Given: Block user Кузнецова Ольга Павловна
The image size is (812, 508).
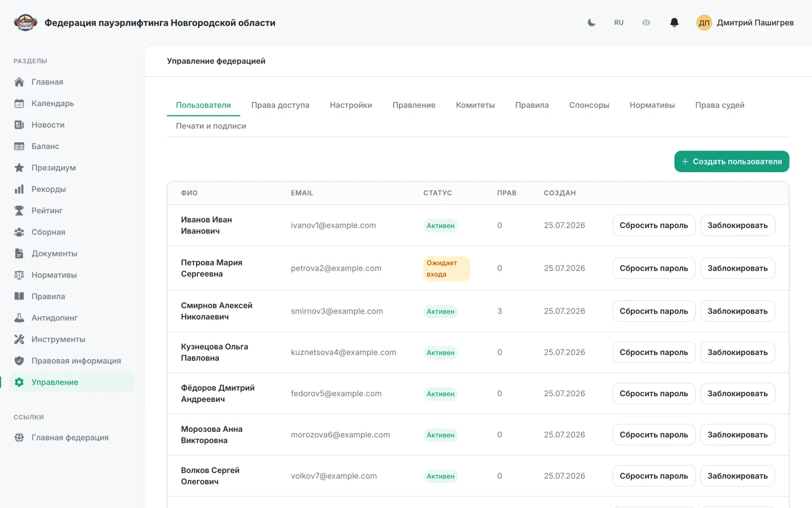Looking at the screenshot, I should coord(737,352).
